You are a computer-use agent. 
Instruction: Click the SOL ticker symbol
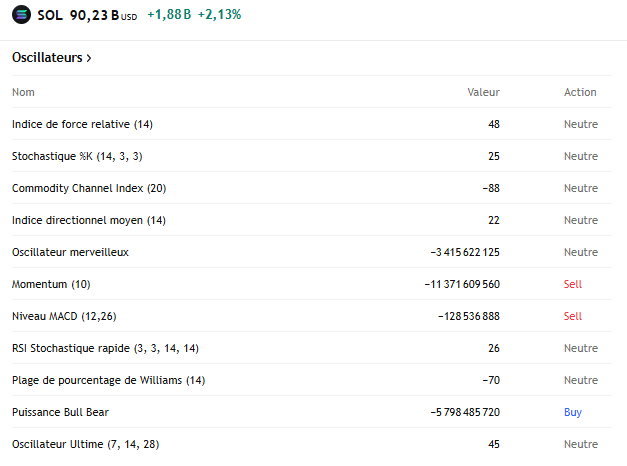pyautogui.click(x=49, y=15)
